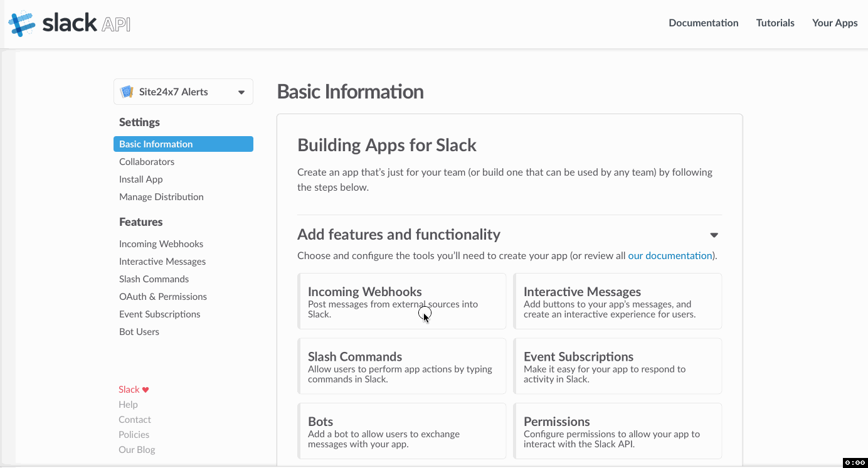Choose the Permissions feature card
Screen dimensions: 868x468
[x=618, y=431]
